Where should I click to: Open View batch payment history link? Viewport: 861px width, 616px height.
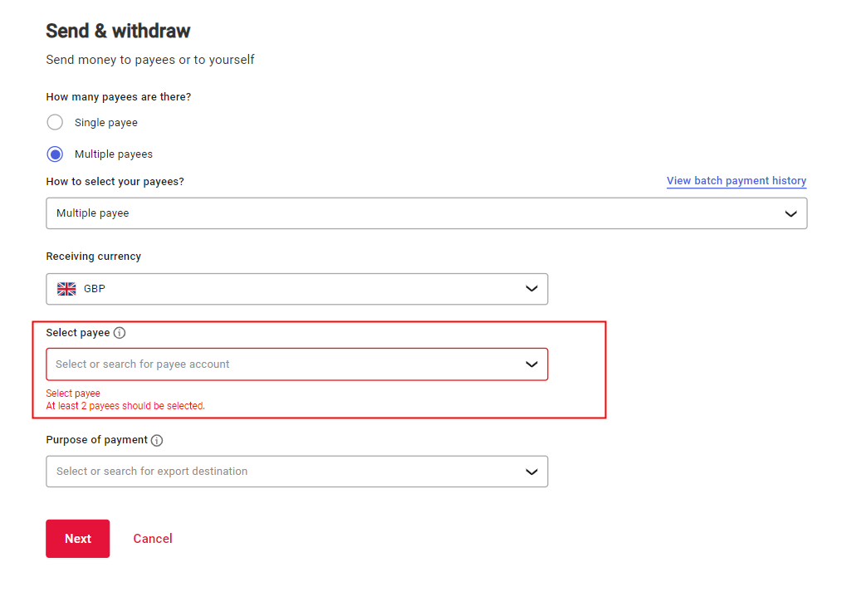736,181
